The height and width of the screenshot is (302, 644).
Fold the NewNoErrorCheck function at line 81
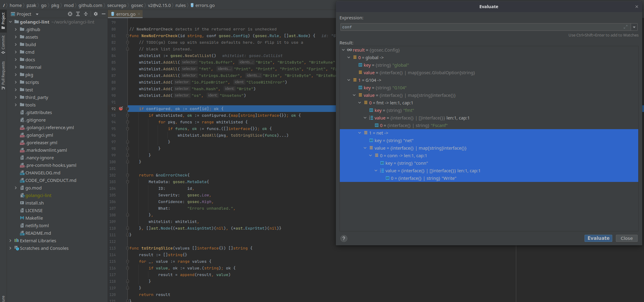127,36
